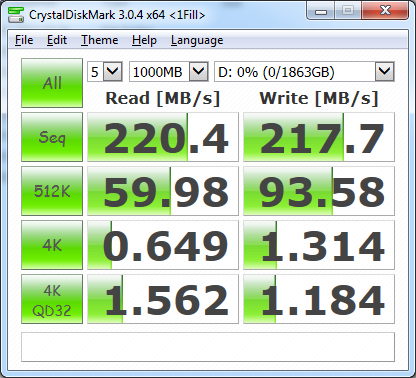Expand the 1000MB test size dropdown
The width and height of the screenshot is (416, 378).
click(169, 72)
